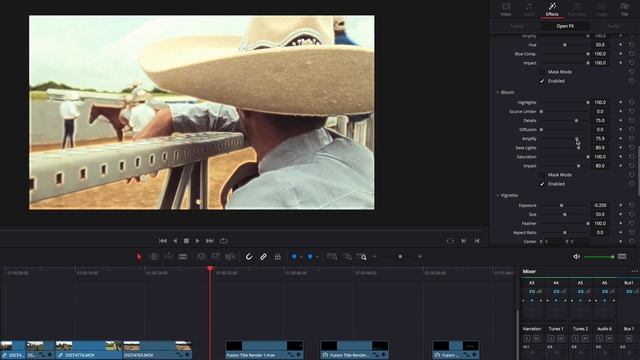Viewport: 640px width, 360px height.
Task: Toggle the Snapping magnet icon
Action: (249, 257)
